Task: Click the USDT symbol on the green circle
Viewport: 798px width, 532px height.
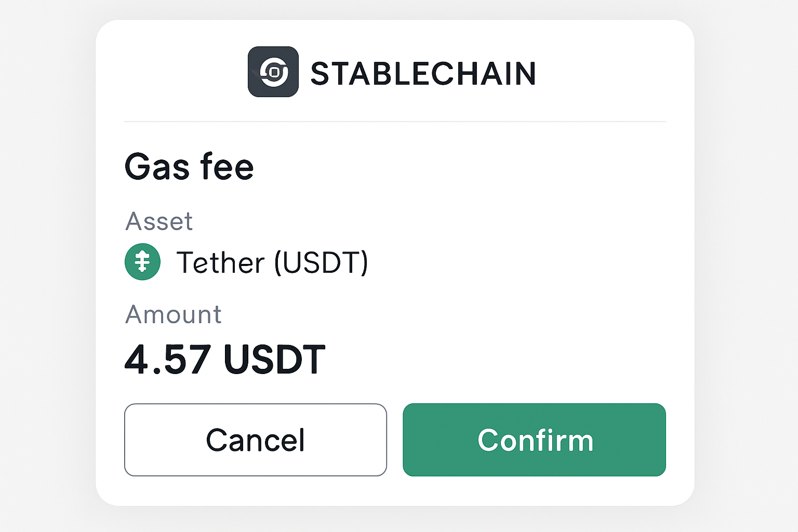Action: click(x=142, y=262)
